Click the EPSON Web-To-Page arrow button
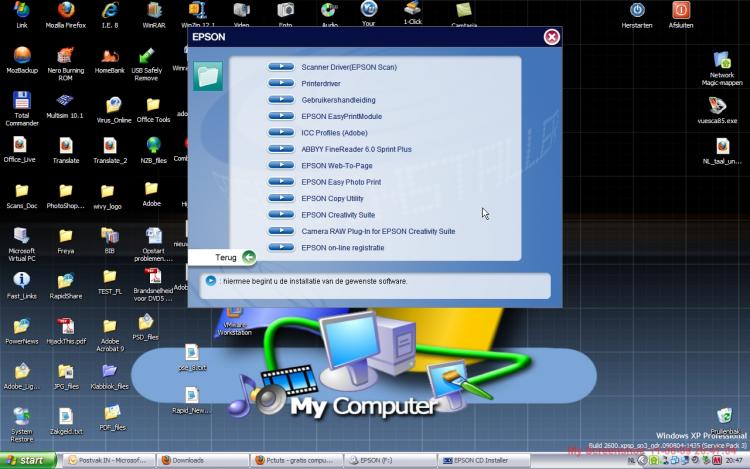The image size is (750, 469). point(281,165)
